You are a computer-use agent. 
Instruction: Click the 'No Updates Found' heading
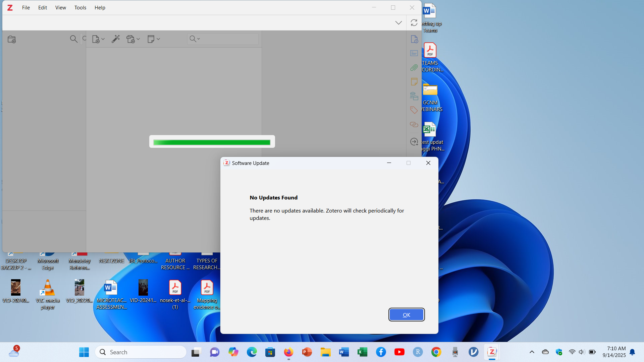pos(274,198)
